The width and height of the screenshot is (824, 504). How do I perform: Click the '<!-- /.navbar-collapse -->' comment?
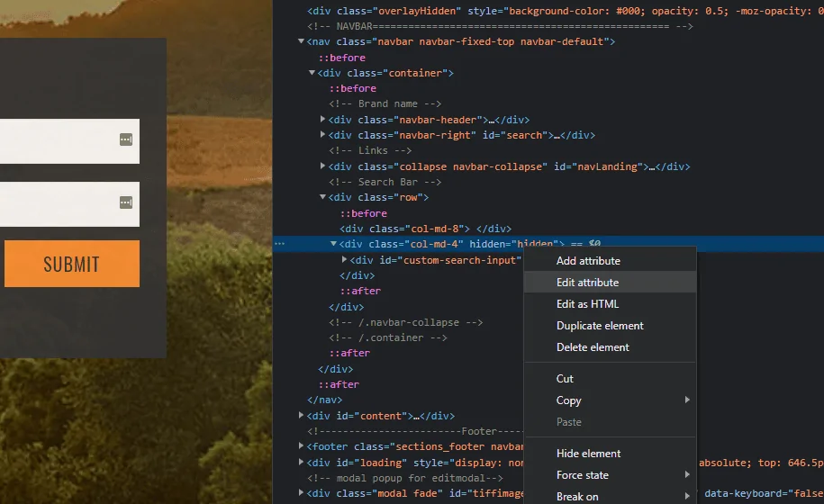(x=405, y=322)
